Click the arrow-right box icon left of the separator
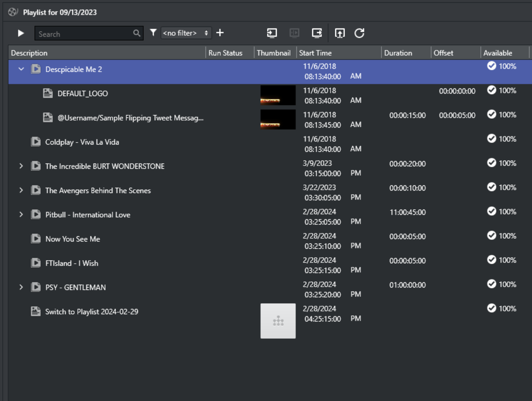Viewport: 532px width, 401px height. pos(317,33)
